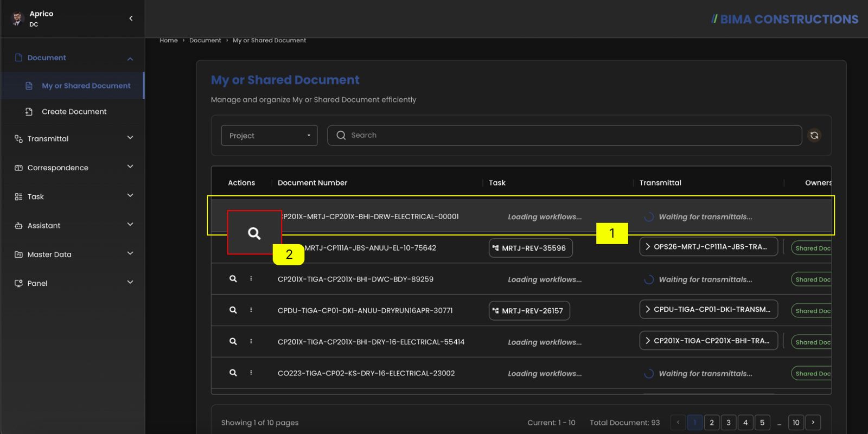Open three-dot menu for the ELECTRICAL-55414 document
Image resolution: width=868 pixels, height=434 pixels.
[251, 342]
